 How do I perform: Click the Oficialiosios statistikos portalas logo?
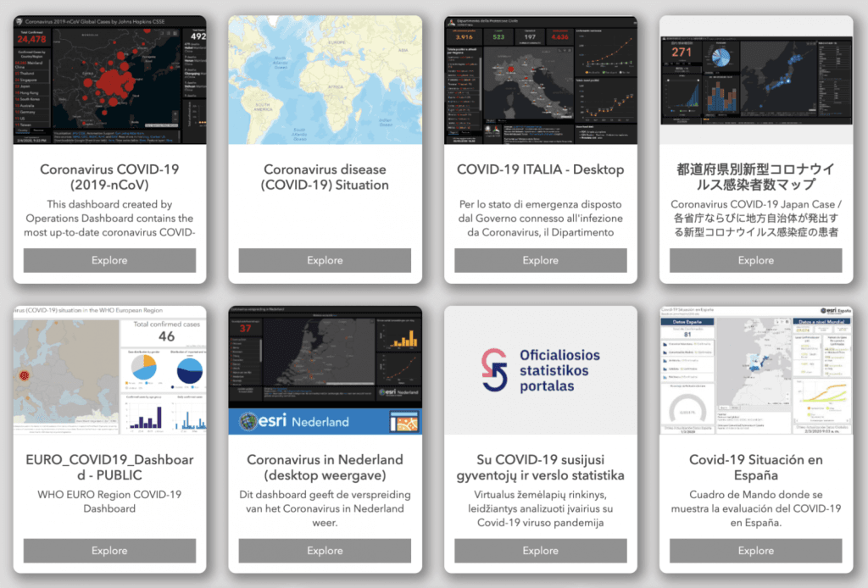540,370
